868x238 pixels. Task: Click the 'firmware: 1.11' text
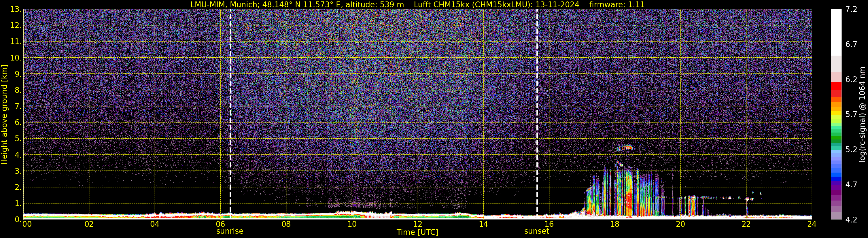(x=617, y=5)
